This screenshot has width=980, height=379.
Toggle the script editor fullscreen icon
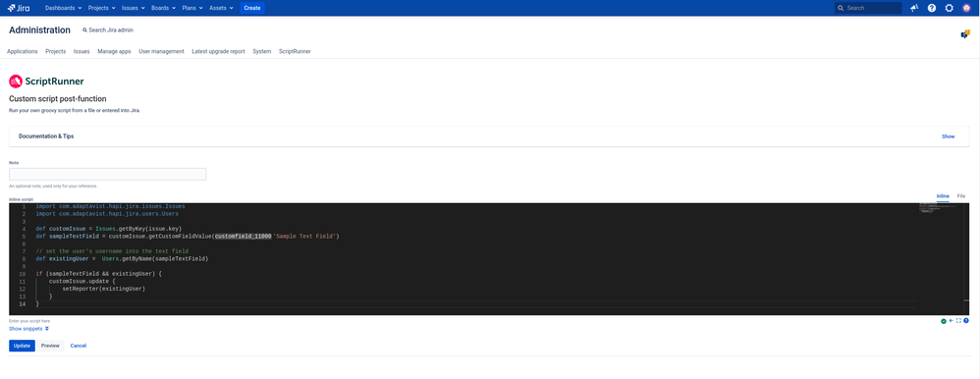[958, 320]
